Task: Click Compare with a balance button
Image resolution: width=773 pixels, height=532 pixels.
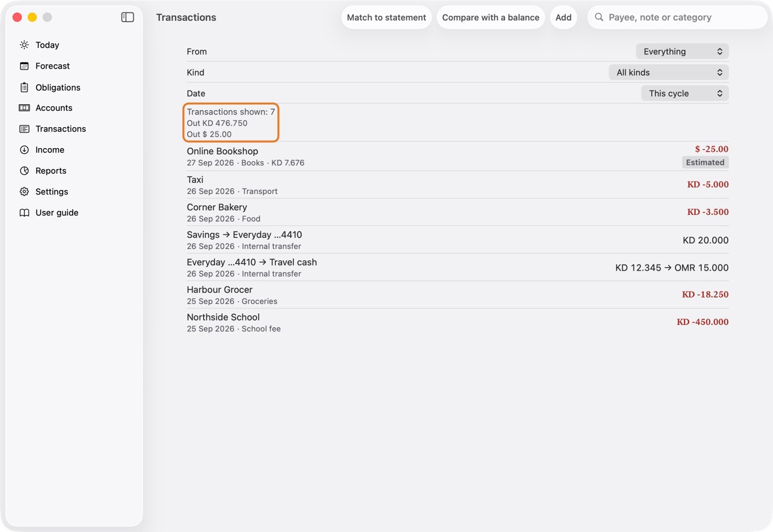Action: 491,17
